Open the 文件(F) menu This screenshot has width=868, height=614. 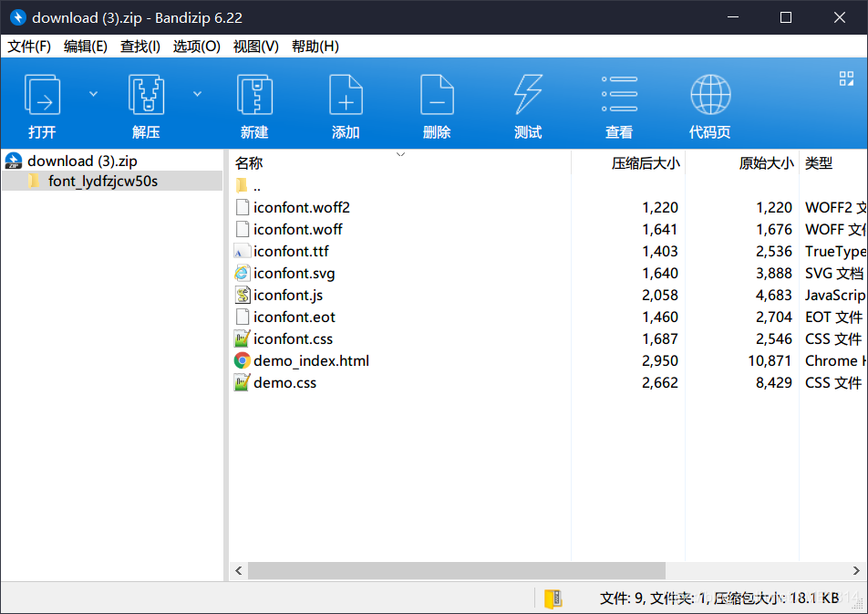[29, 47]
